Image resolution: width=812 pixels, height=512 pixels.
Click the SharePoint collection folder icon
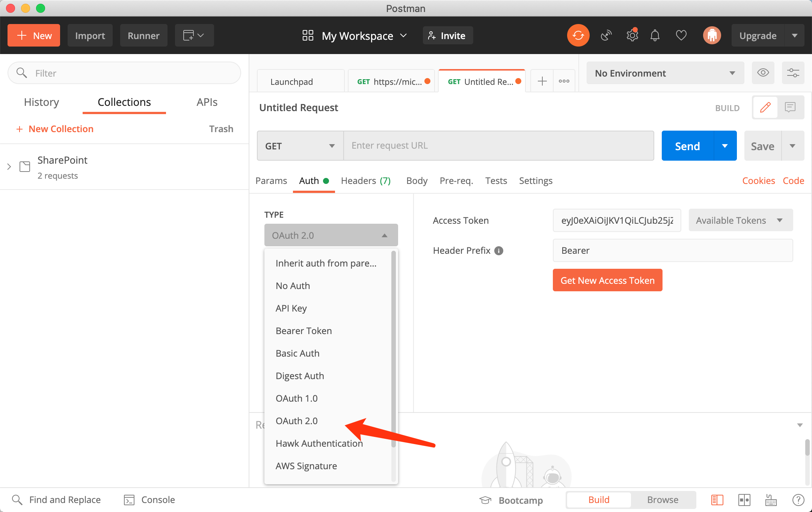pos(25,167)
